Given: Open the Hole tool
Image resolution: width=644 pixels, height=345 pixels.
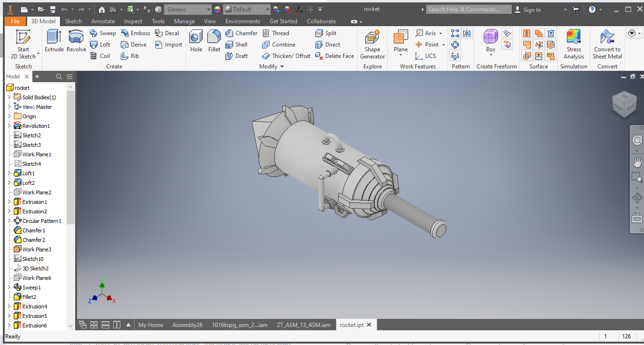Looking at the screenshot, I should pyautogui.click(x=195, y=41).
